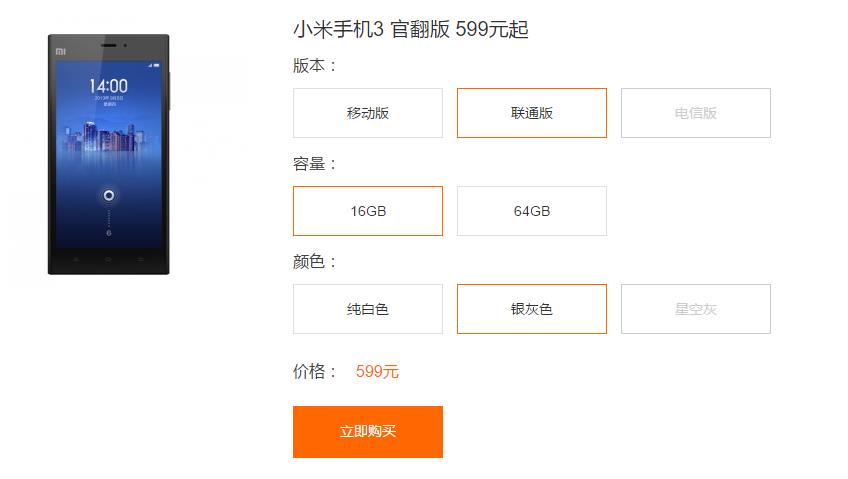The image size is (848, 479).
Task: Click the phone's left menu key
Action: (76, 259)
